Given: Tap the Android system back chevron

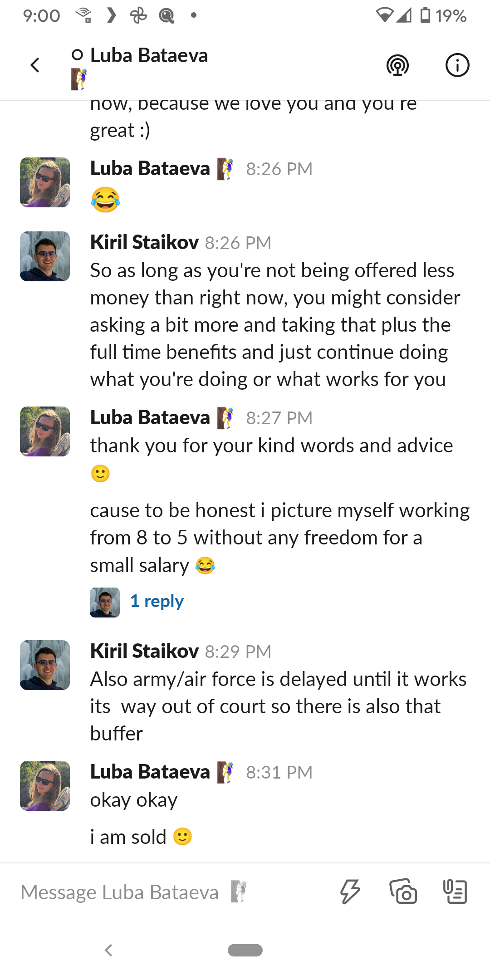Looking at the screenshot, I should [108, 950].
